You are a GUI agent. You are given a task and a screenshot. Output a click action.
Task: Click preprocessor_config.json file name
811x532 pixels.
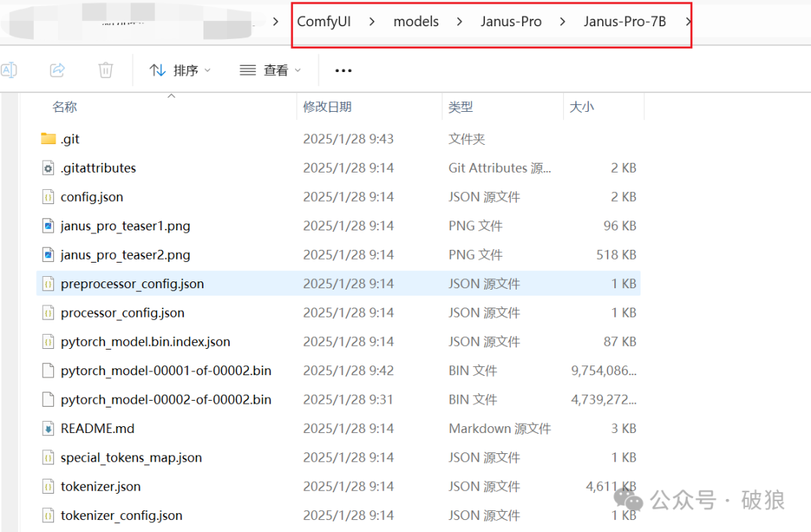[132, 284]
